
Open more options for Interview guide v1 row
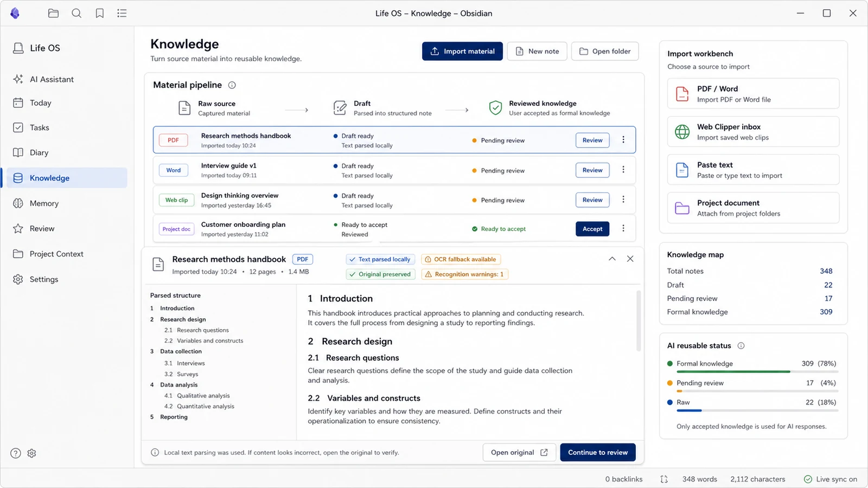pyautogui.click(x=623, y=170)
